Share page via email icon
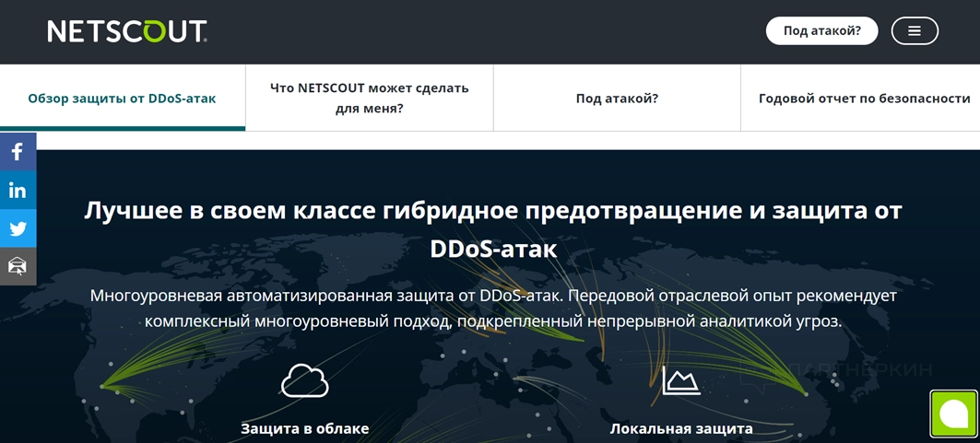The image size is (980, 443). click(x=18, y=266)
